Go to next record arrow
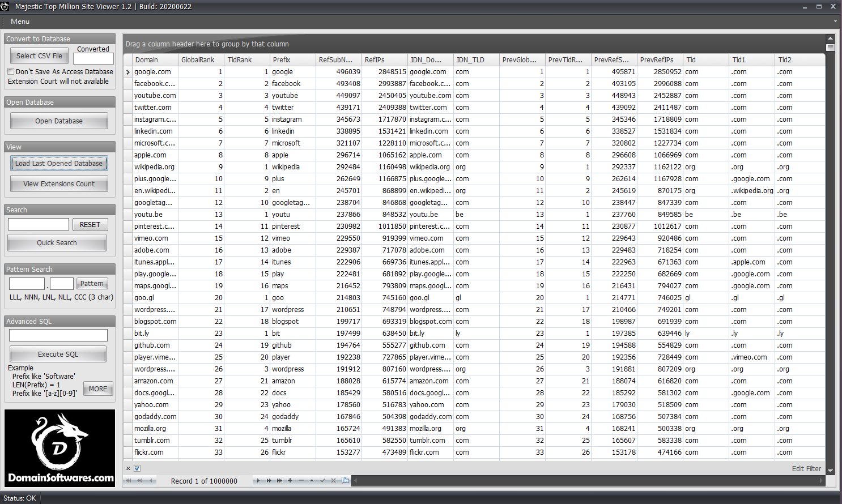842x504 pixels. [x=258, y=481]
